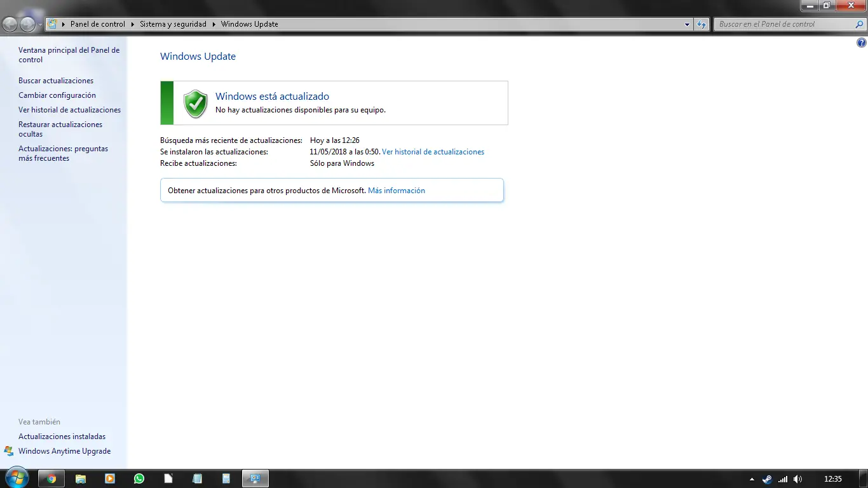
Task: Open Windows Anytime Upgrade
Action: click(x=65, y=451)
